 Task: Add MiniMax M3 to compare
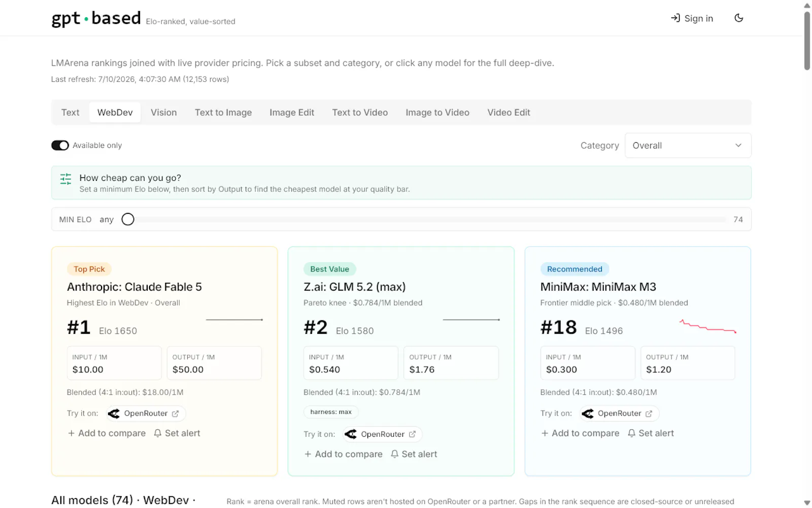(x=581, y=433)
